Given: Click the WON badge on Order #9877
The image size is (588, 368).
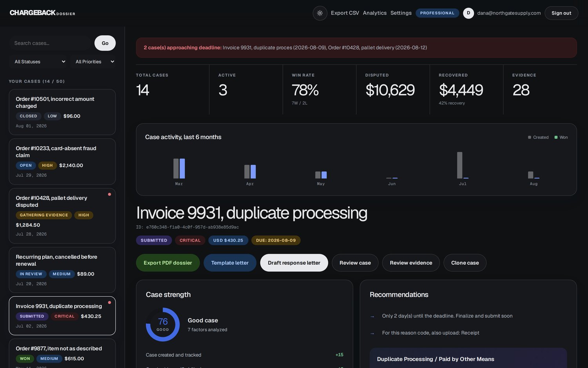Looking at the screenshot, I should coord(25,359).
